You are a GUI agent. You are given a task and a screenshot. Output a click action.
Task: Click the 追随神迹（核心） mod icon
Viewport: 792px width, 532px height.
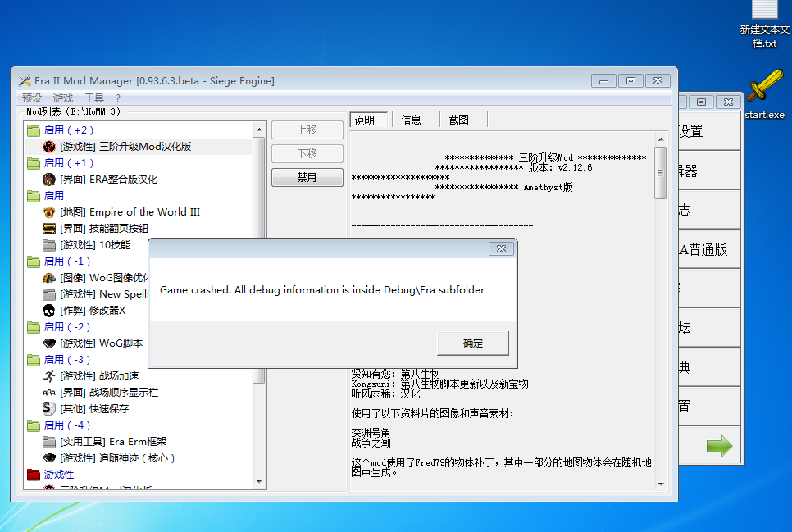click(x=49, y=457)
